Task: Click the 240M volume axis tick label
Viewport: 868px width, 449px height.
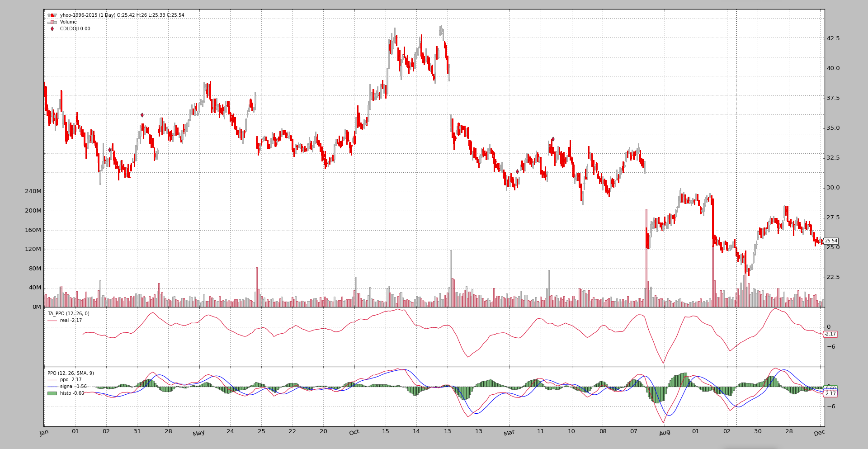Action: [x=33, y=191]
